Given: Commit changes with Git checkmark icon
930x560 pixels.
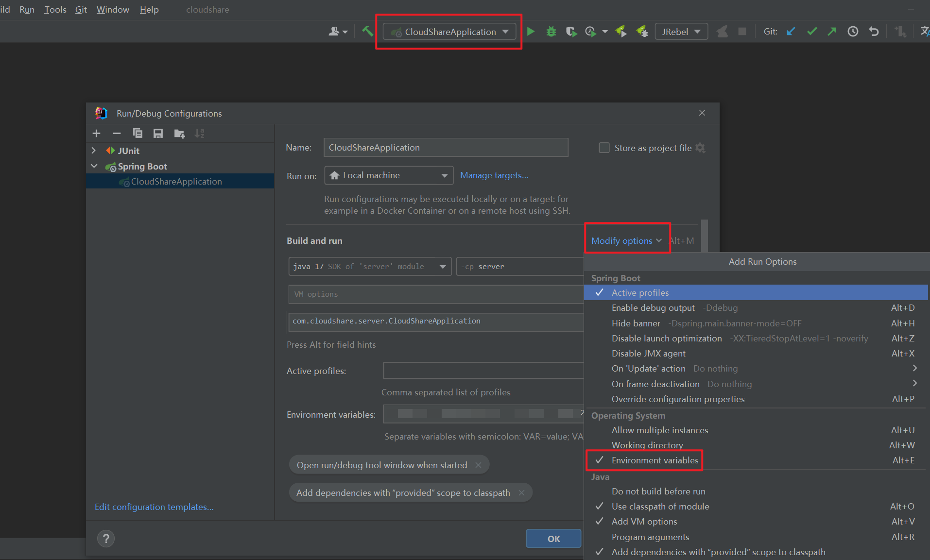Looking at the screenshot, I should tap(812, 32).
